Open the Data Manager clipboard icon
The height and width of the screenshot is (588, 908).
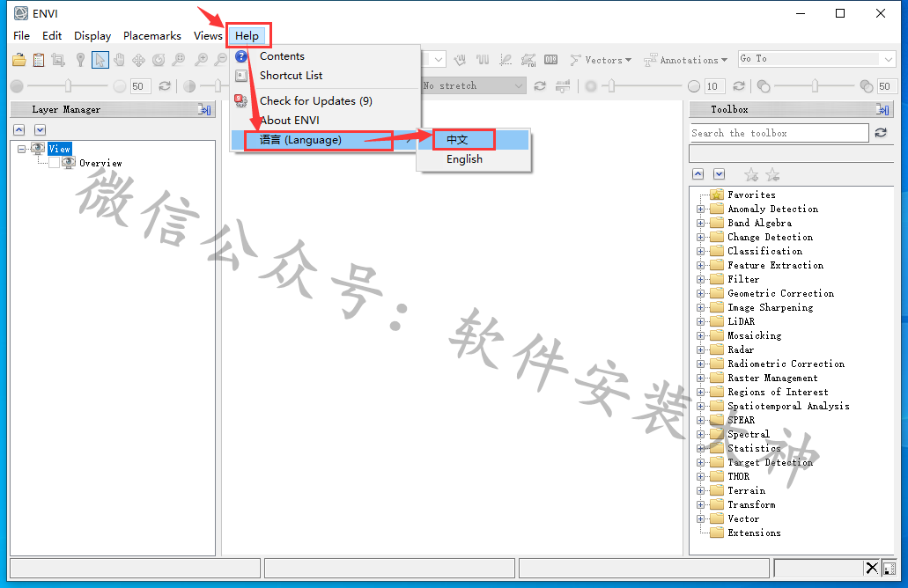[x=39, y=60]
